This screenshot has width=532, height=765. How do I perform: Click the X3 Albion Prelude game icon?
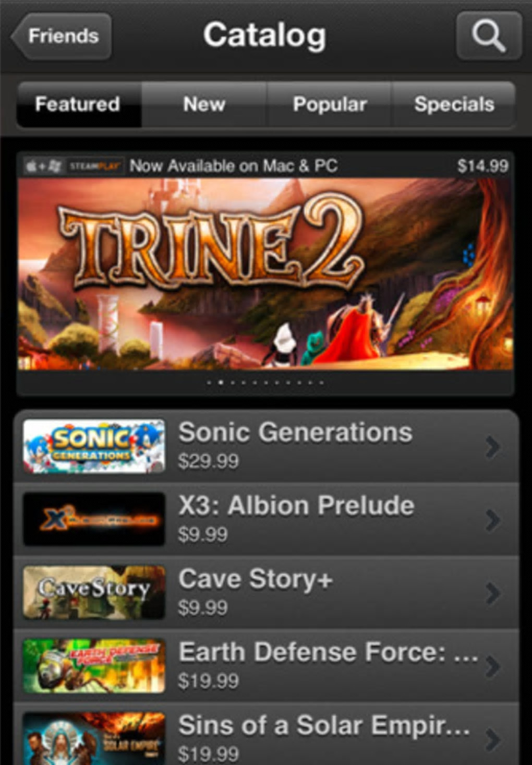click(x=94, y=520)
